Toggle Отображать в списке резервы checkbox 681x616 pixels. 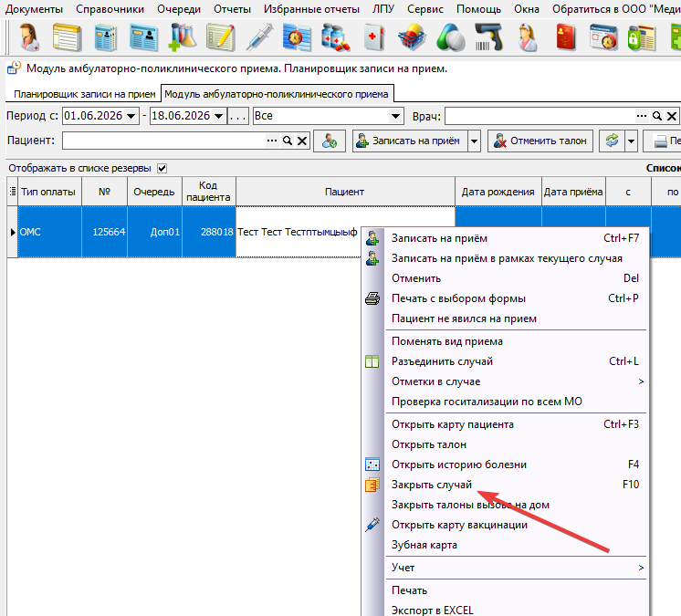coord(162,168)
